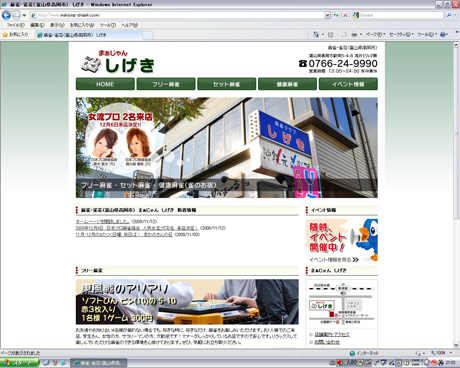Open the 11月-12月 news link
The image size is (460, 368).
click(x=124, y=235)
